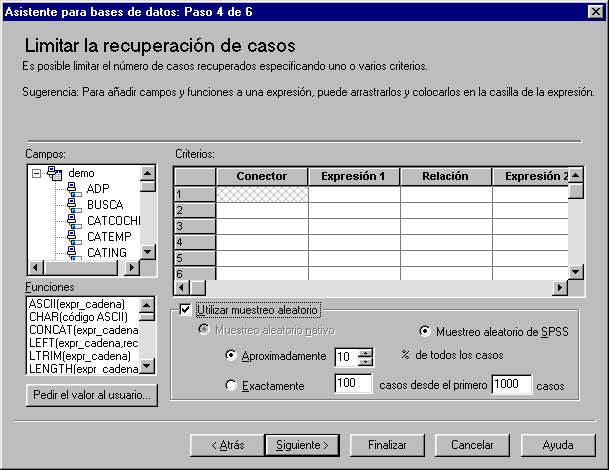Select criteria row 3 header
Screen dimensions: 609x470
(195, 226)
